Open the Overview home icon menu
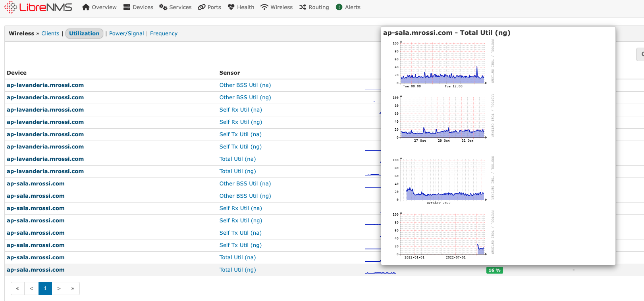 86,7
